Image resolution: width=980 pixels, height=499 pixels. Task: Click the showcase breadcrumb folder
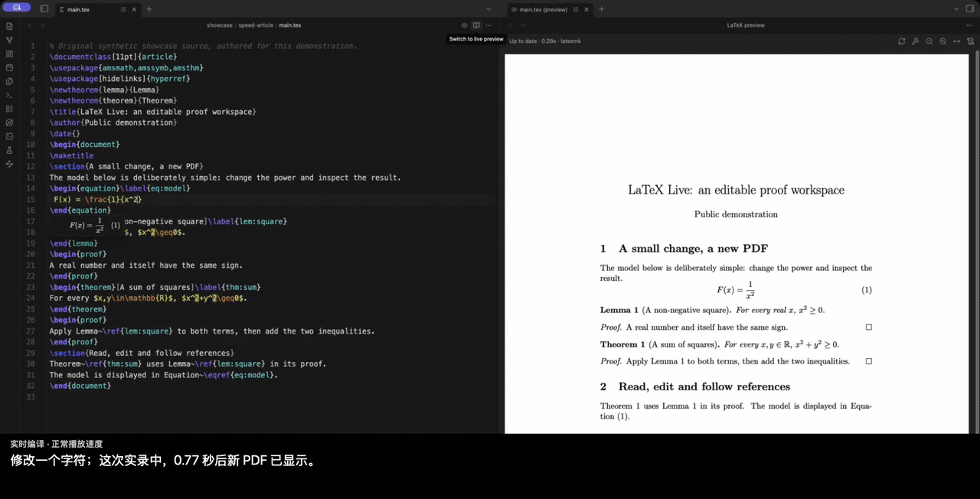click(x=219, y=25)
